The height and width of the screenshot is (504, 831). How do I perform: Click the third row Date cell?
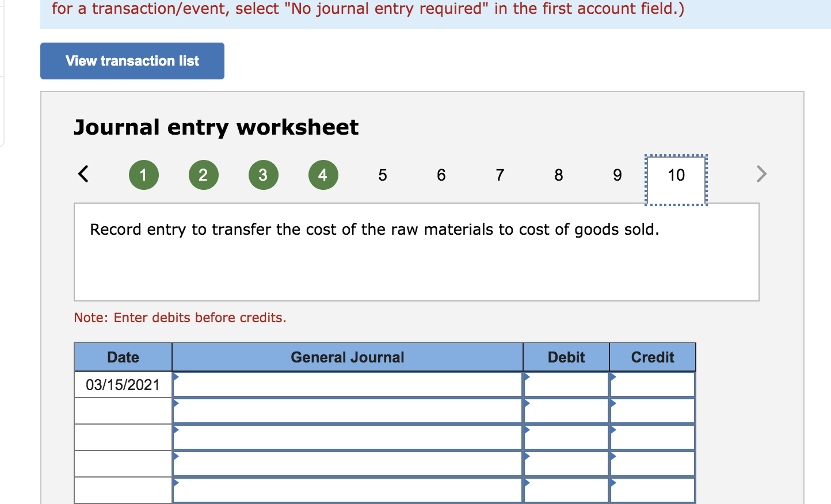point(123,437)
